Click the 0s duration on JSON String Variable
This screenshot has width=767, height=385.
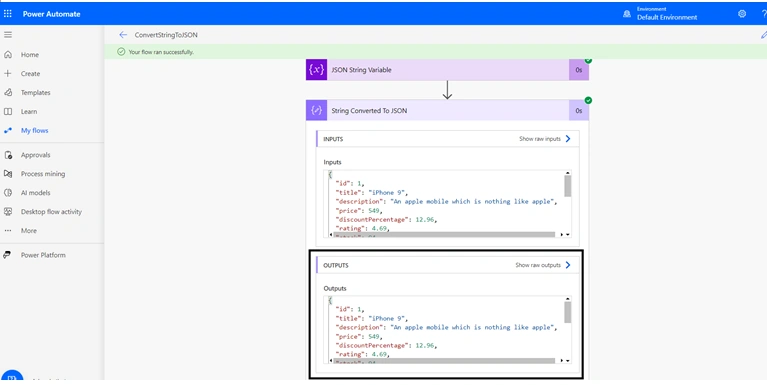click(x=579, y=70)
